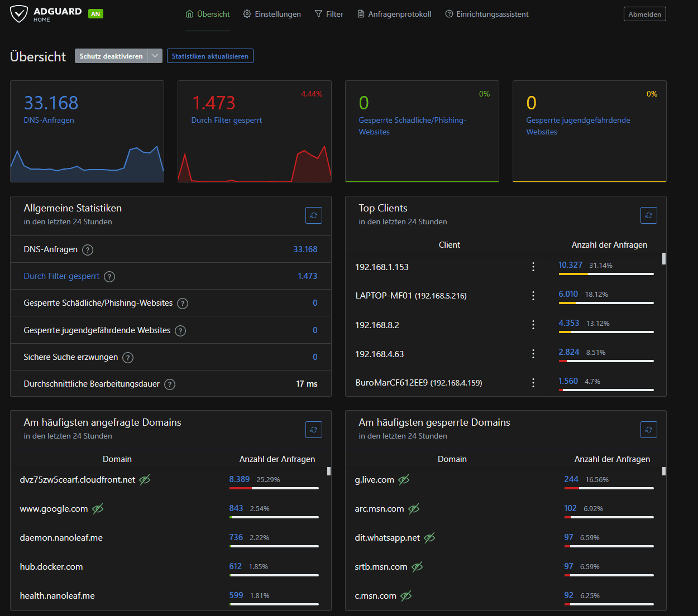The width and height of the screenshot is (698, 616).
Task: Click the AdGuard Home shield logo
Action: pyautogui.click(x=19, y=14)
